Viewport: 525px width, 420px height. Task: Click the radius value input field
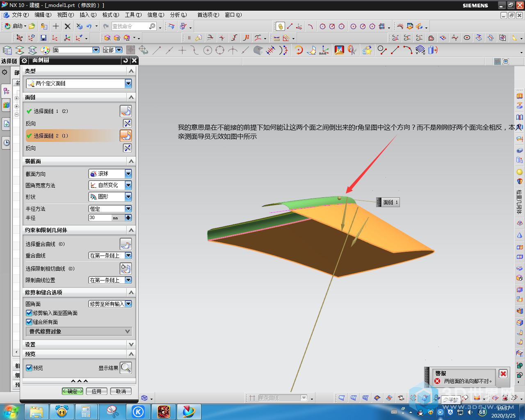[100, 218]
